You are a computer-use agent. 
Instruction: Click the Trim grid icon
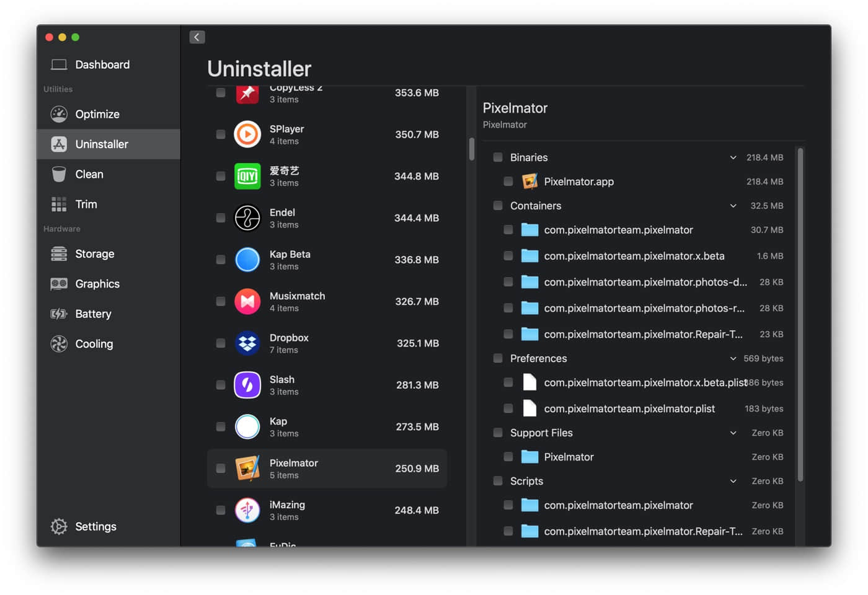[59, 205]
